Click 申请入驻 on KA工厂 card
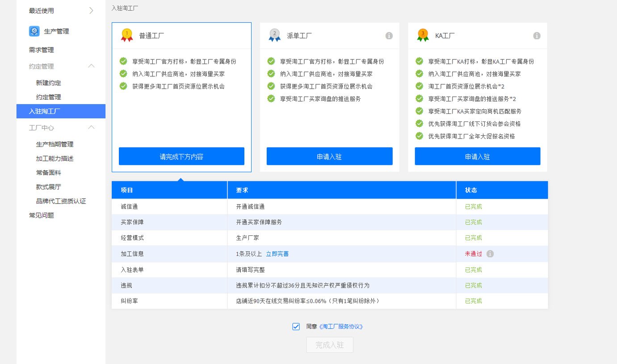 [478, 156]
